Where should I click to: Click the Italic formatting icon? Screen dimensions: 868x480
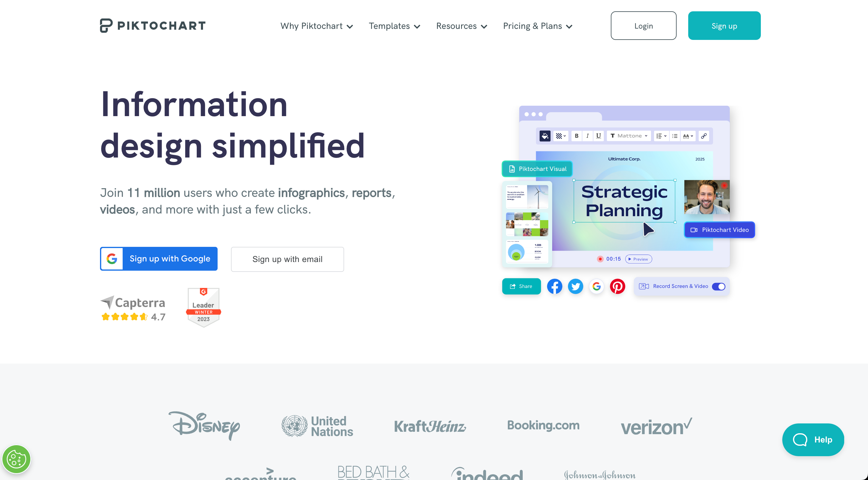pos(588,137)
